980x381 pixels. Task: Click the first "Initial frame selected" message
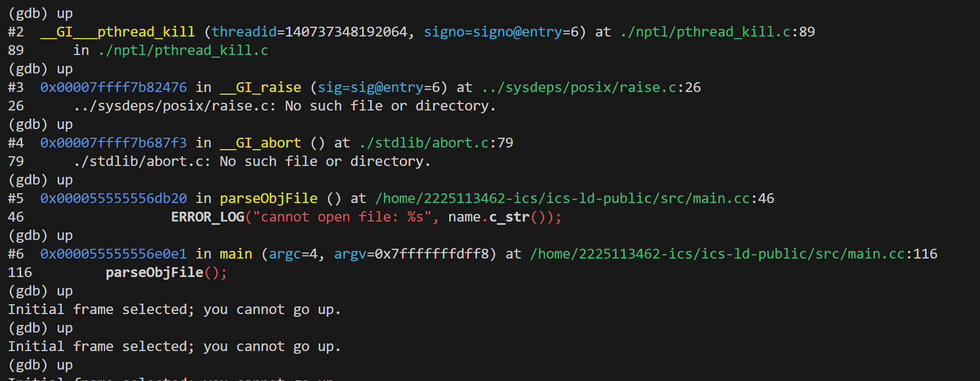pyautogui.click(x=174, y=310)
